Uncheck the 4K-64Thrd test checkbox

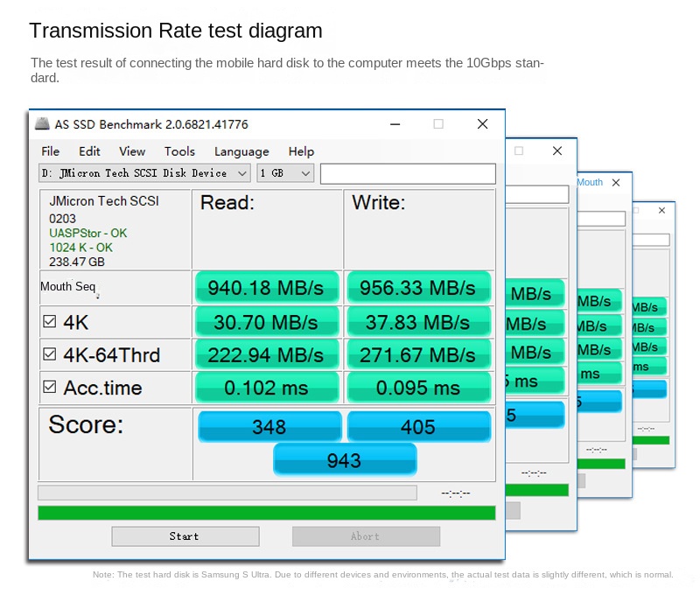50,354
